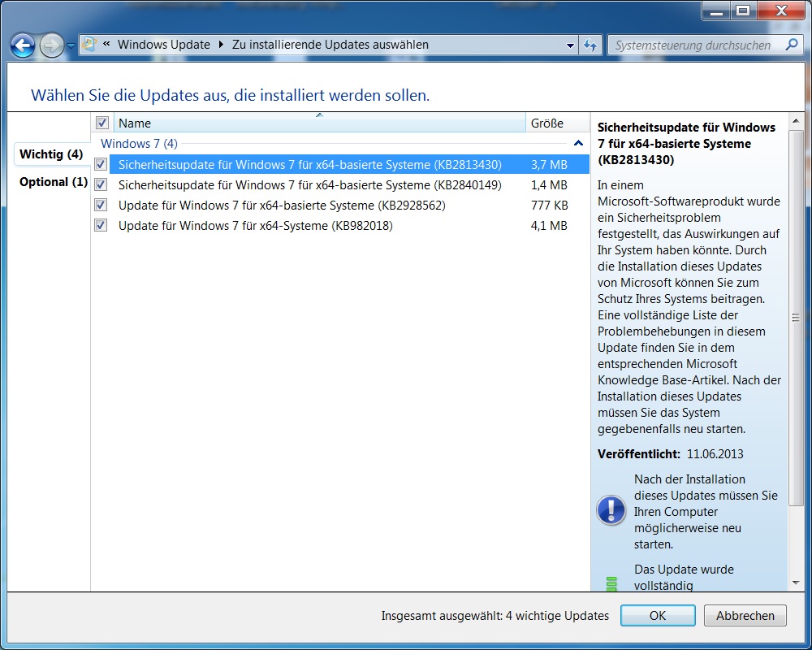Click the 'Windows 7 (4)' group label

(x=139, y=143)
